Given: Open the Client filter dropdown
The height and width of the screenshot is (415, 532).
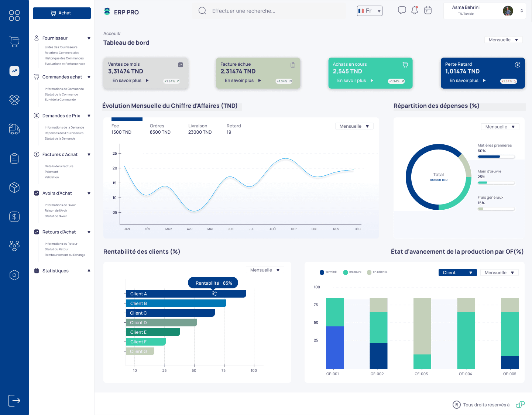Looking at the screenshot, I should pyautogui.click(x=457, y=273).
